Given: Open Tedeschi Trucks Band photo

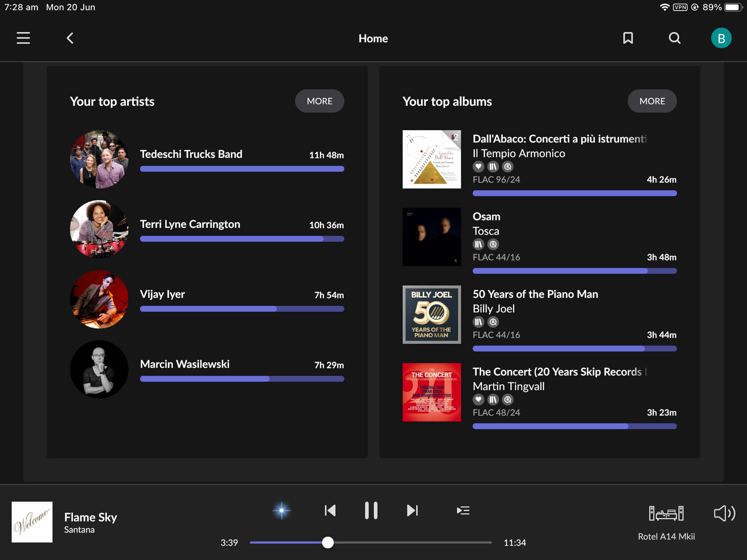Looking at the screenshot, I should pyautogui.click(x=99, y=159).
